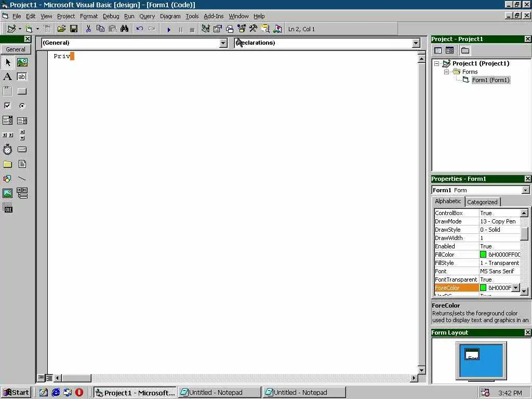Click the Font property row

pyautogui.click(x=477, y=271)
